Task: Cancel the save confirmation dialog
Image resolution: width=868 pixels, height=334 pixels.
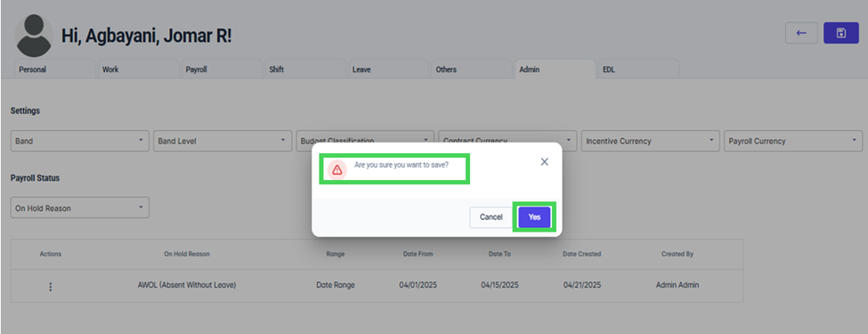Action: [491, 217]
